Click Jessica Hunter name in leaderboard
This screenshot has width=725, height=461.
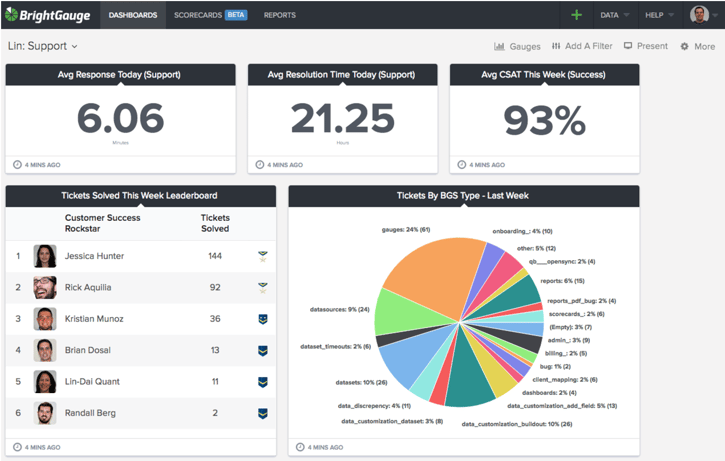pos(94,256)
